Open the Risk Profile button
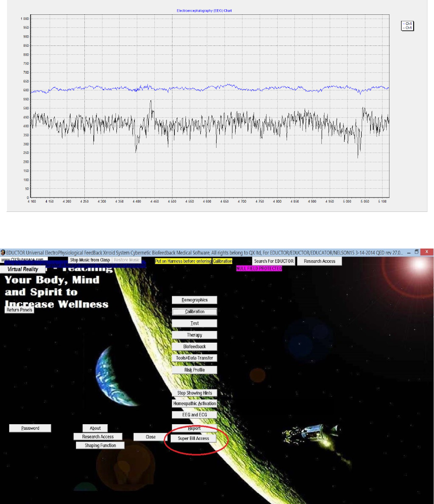This screenshot has width=434, height=504. [194, 370]
